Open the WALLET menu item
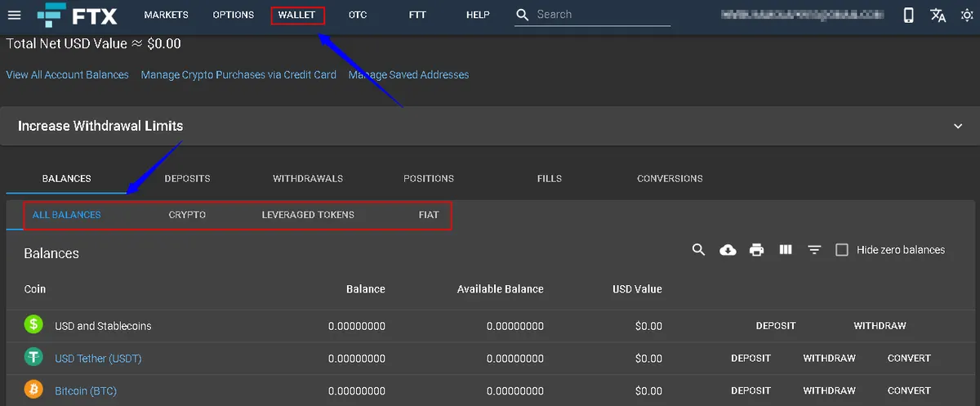The image size is (980, 406). pos(296,15)
